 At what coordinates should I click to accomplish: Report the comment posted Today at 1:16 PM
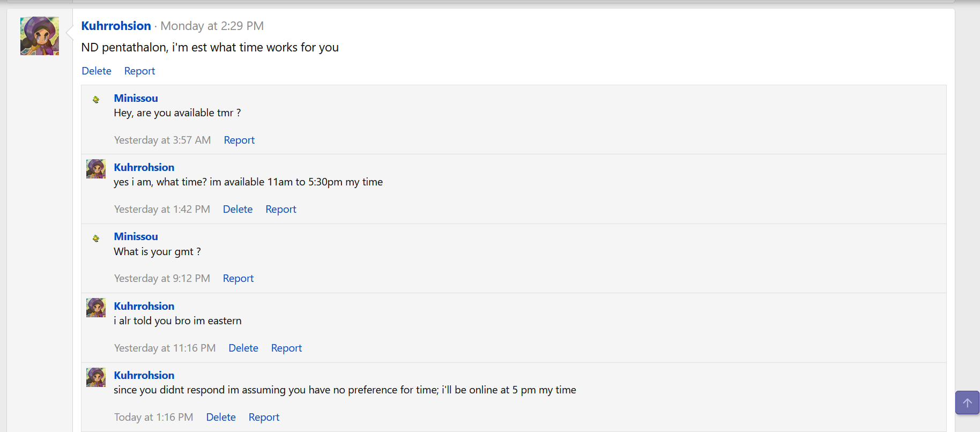pyautogui.click(x=264, y=417)
